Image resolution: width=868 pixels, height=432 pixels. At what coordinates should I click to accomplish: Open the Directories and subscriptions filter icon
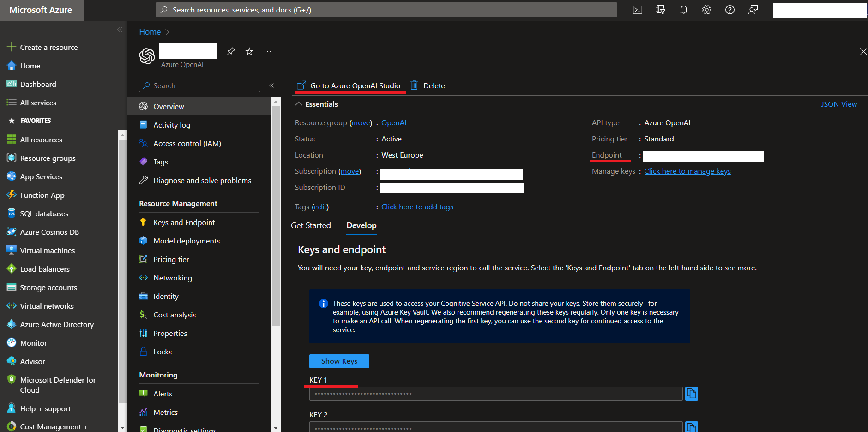pos(661,10)
